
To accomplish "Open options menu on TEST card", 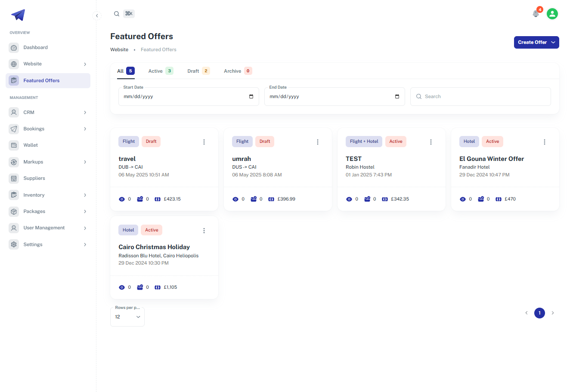I will (x=431, y=142).
